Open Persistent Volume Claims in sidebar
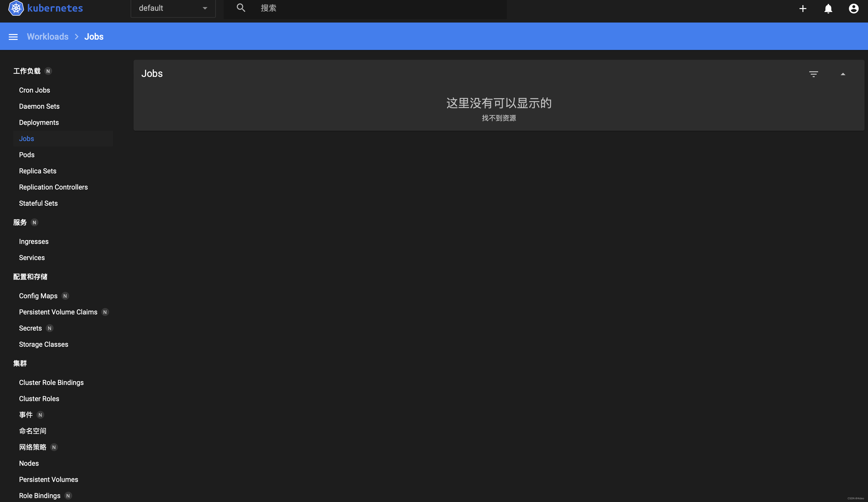868x502 pixels. pyautogui.click(x=58, y=312)
